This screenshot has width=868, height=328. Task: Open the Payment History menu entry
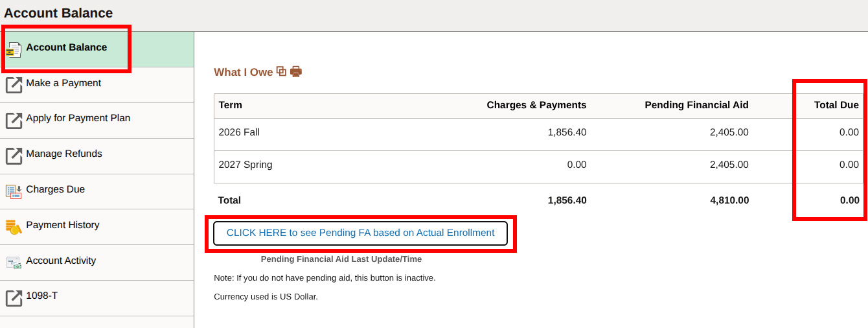[x=97, y=227]
